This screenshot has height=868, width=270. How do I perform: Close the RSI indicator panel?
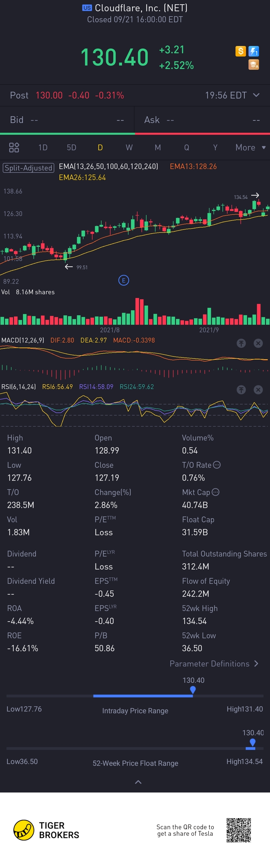pos(258,389)
